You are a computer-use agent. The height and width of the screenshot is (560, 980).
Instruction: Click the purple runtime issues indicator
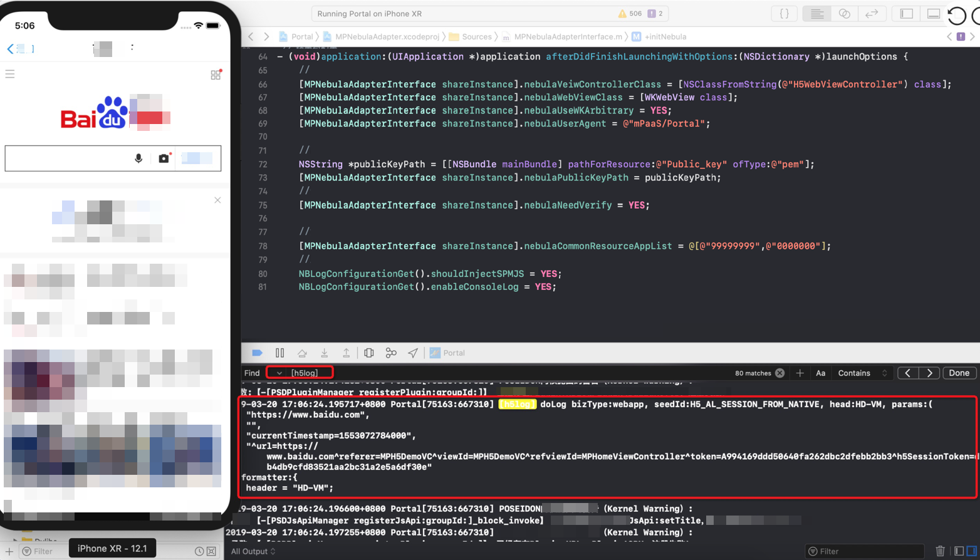click(x=655, y=13)
